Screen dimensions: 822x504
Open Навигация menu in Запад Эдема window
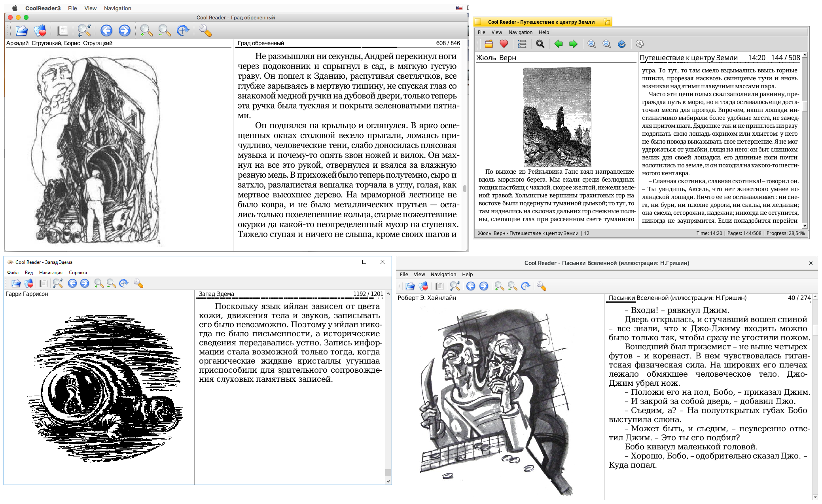click(x=51, y=273)
